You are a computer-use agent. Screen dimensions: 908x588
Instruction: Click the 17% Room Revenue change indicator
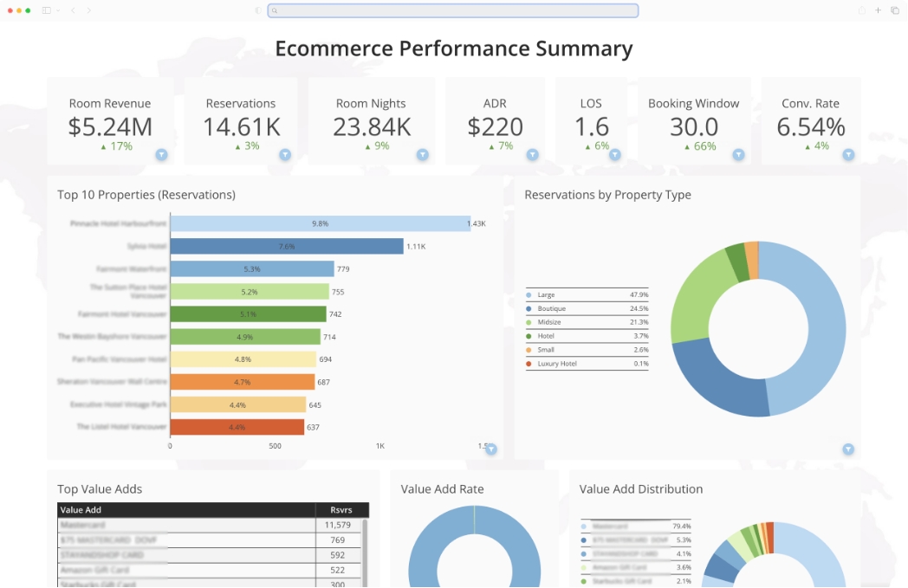coord(116,146)
